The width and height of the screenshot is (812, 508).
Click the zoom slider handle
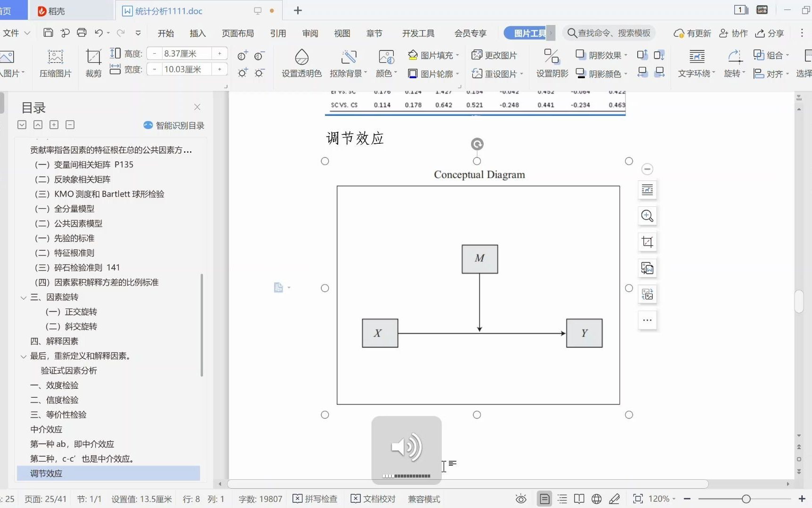tap(746, 499)
